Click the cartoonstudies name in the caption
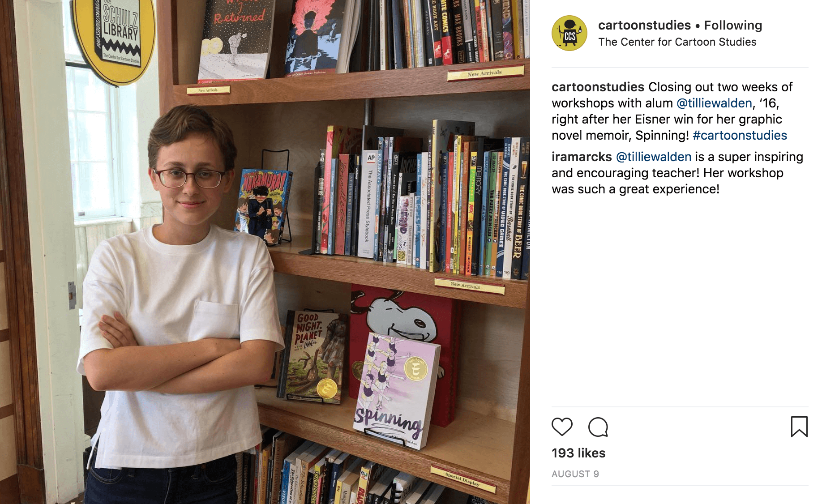Screen dimensions: 822x504 click(598, 87)
